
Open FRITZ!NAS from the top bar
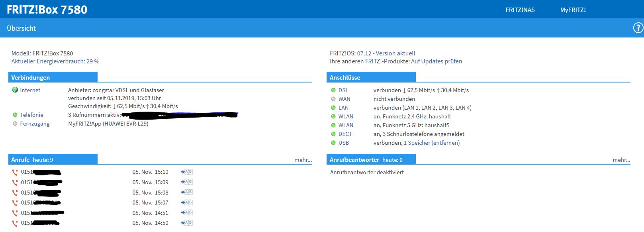coord(520,10)
